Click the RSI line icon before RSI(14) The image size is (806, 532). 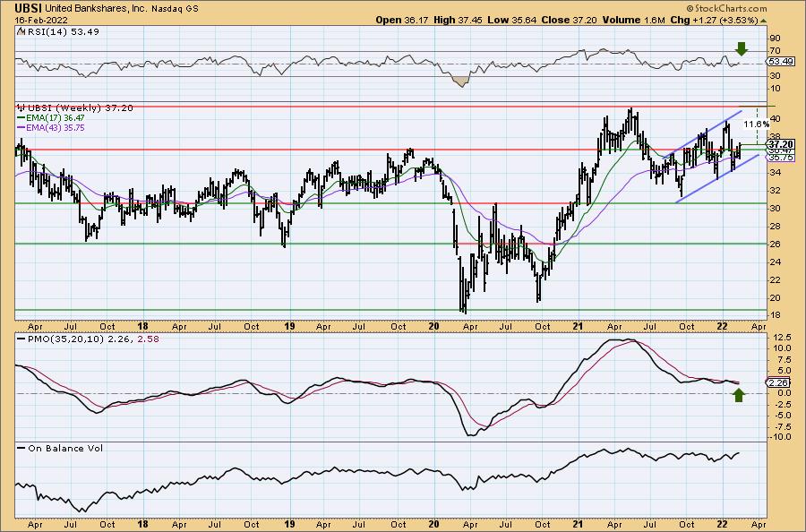pyautogui.click(x=21, y=31)
